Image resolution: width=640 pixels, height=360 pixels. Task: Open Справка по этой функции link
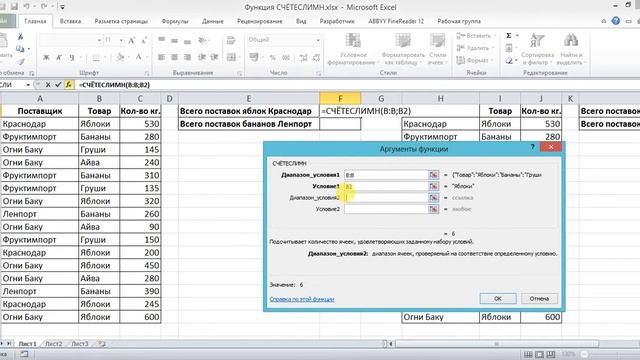tap(302, 299)
